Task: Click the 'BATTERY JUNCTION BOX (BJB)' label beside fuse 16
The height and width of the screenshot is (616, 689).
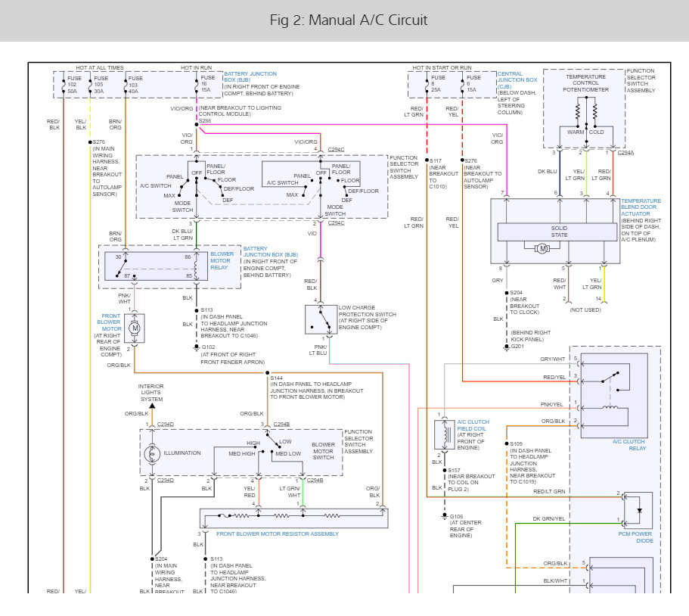Action: click(250, 77)
